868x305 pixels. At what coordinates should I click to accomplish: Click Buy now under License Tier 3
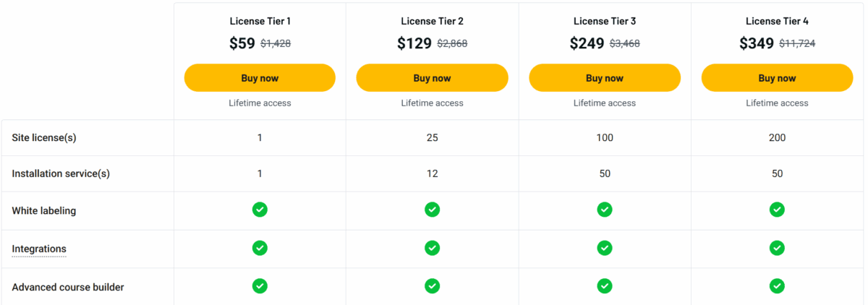coord(605,78)
